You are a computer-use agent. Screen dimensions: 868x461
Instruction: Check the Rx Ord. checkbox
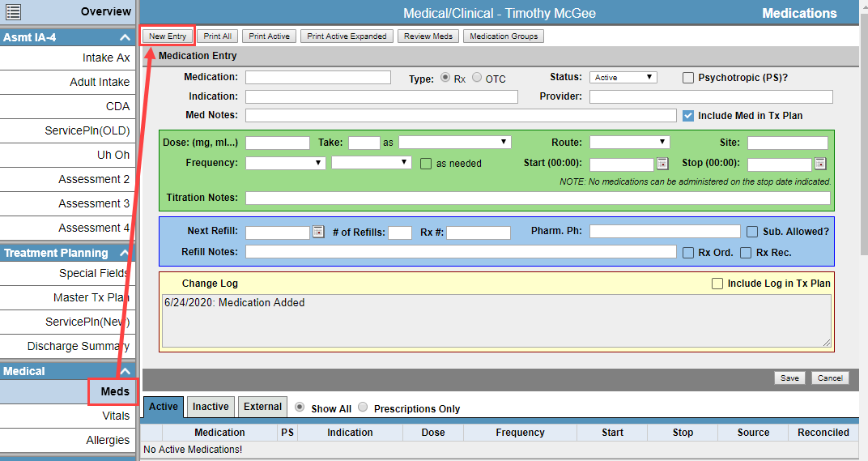pyautogui.click(x=688, y=253)
